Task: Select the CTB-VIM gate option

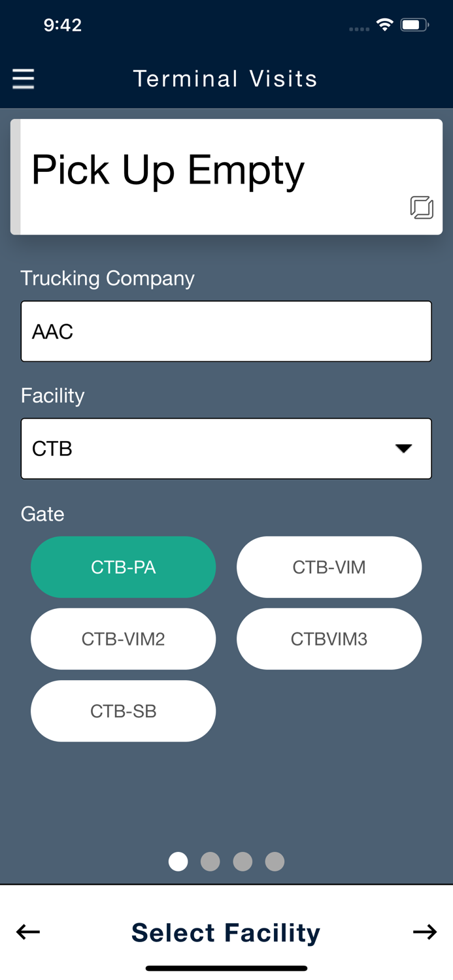Action: point(329,567)
